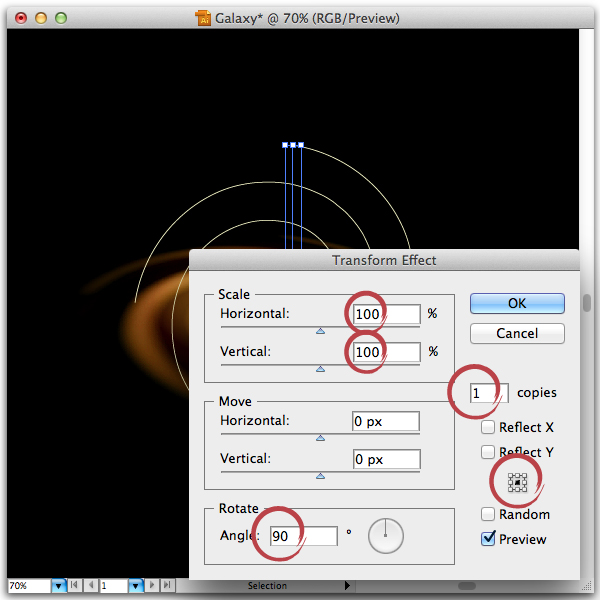The height and width of the screenshot is (600, 600).
Task: Go to last artboard arrow
Action: [x=167, y=585]
